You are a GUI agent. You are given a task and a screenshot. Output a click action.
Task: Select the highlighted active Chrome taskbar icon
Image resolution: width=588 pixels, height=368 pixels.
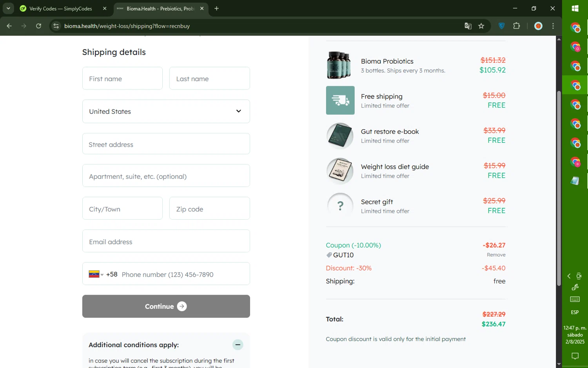(575, 85)
